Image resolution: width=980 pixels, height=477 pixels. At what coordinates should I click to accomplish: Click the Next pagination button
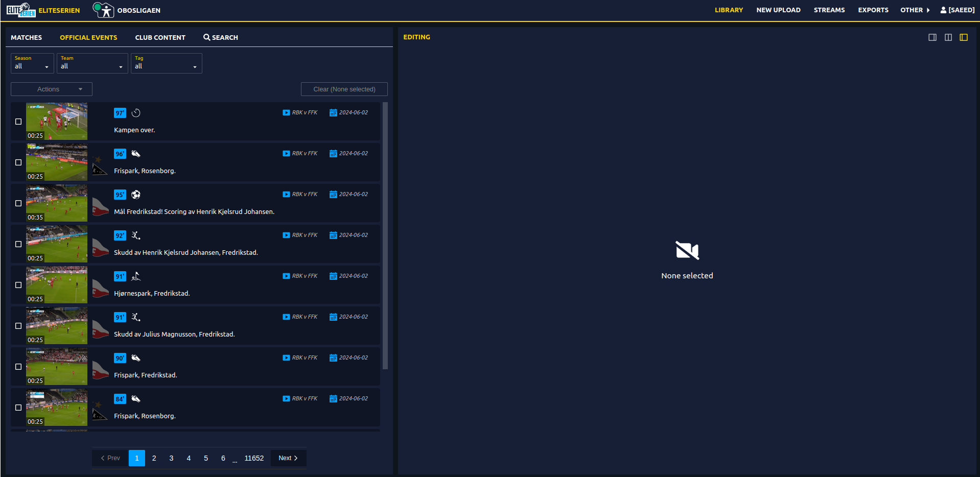point(288,458)
